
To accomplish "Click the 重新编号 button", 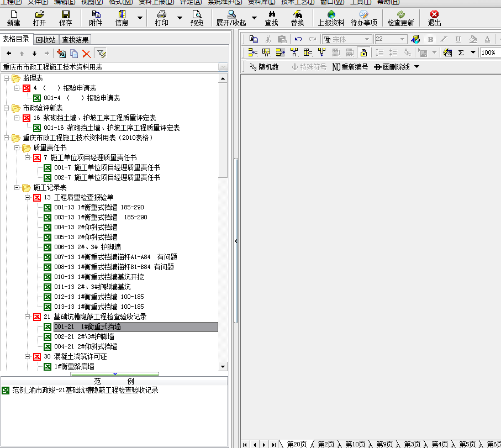I will tap(350, 67).
